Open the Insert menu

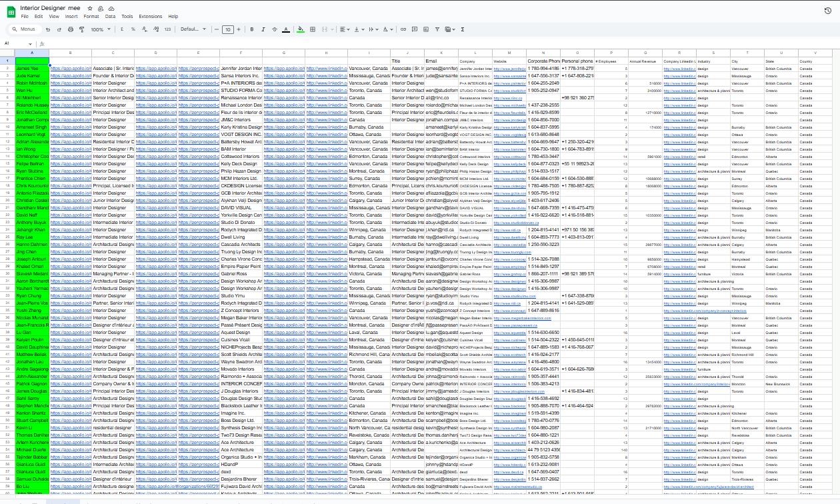click(71, 16)
